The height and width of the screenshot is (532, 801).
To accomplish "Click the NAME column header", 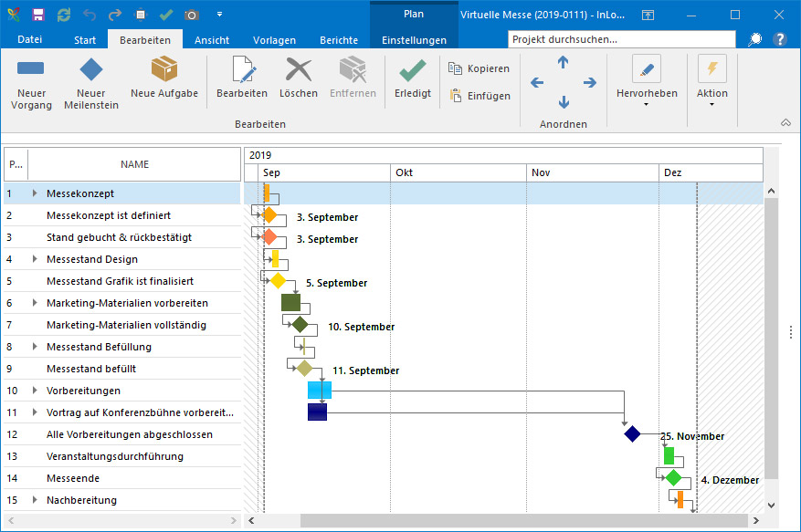I will tap(134, 164).
